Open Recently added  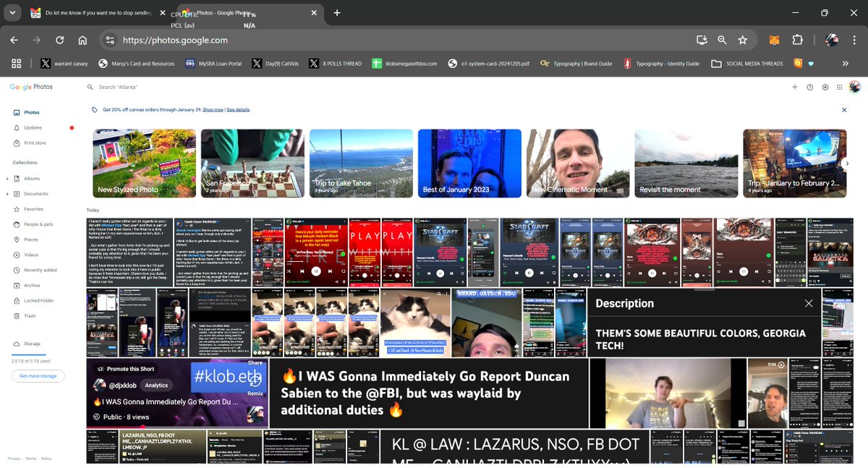[x=40, y=270]
